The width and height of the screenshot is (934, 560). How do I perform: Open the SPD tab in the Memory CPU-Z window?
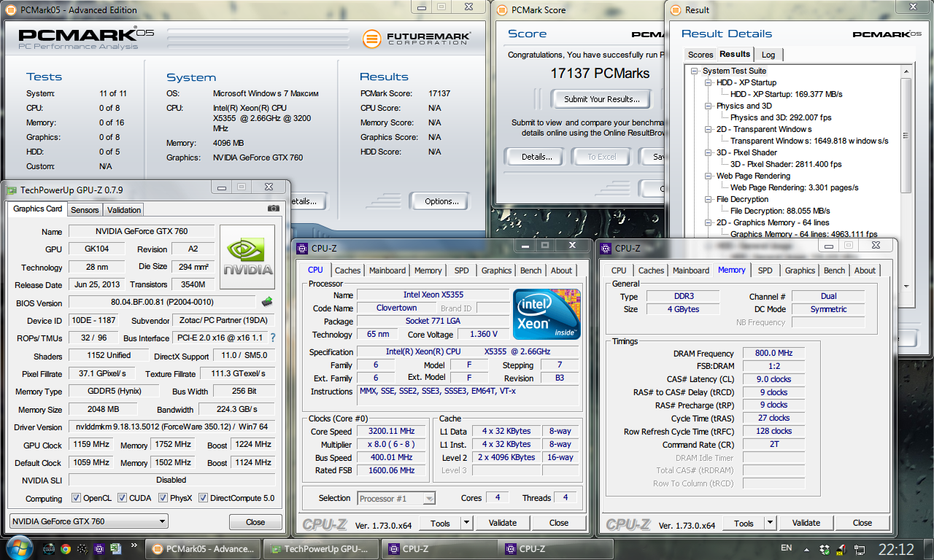(x=765, y=271)
